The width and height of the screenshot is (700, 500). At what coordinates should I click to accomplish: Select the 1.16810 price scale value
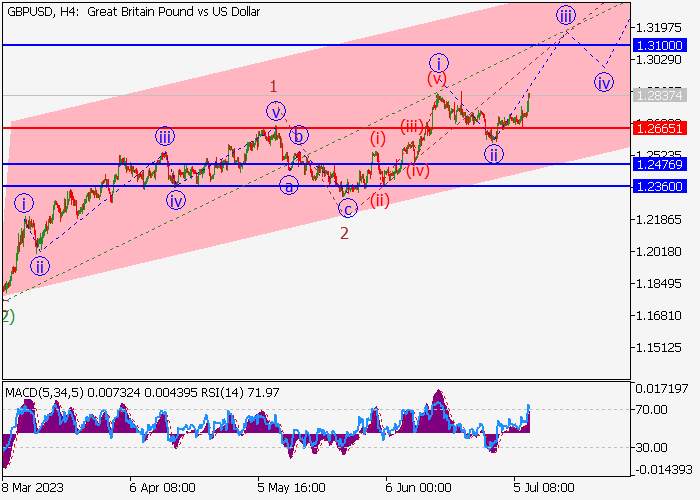pyautogui.click(x=658, y=316)
